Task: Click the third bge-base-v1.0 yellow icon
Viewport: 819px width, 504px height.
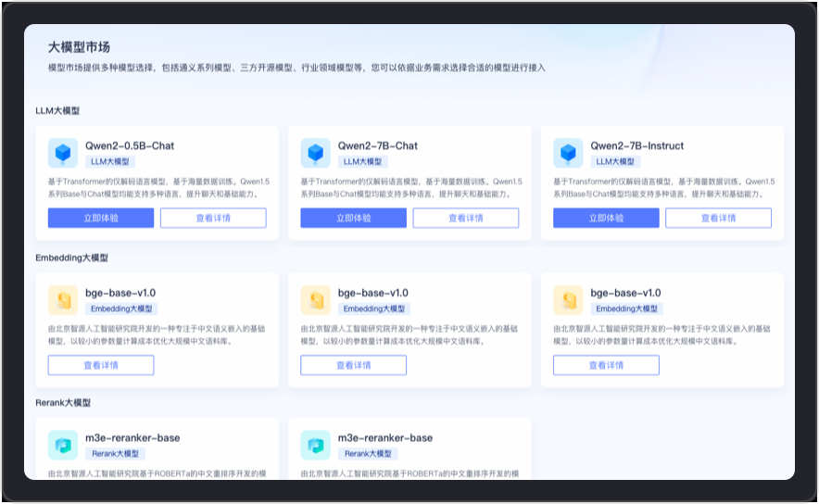Action: 568,299
